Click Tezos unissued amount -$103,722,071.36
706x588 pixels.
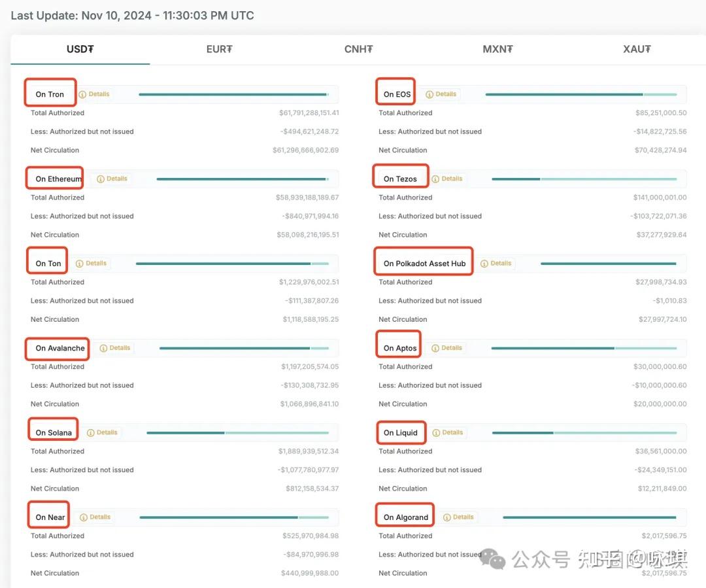click(x=659, y=216)
